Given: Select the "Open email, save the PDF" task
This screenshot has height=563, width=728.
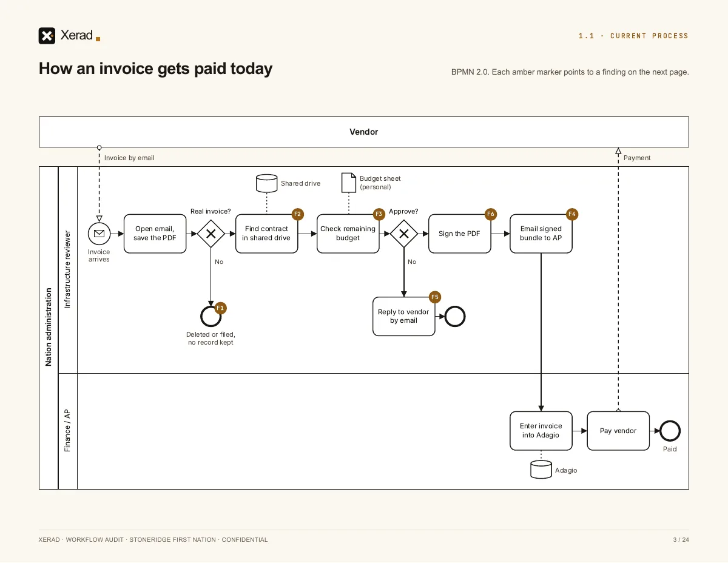Looking at the screenshot, I should [x=155, y=234].
